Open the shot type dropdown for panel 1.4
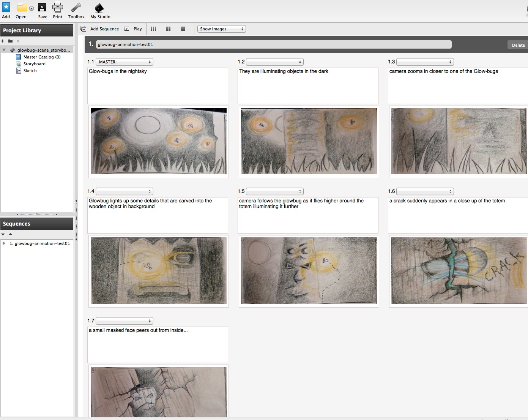The width and height of the screenshot is (528, 420). click(124, 191)
